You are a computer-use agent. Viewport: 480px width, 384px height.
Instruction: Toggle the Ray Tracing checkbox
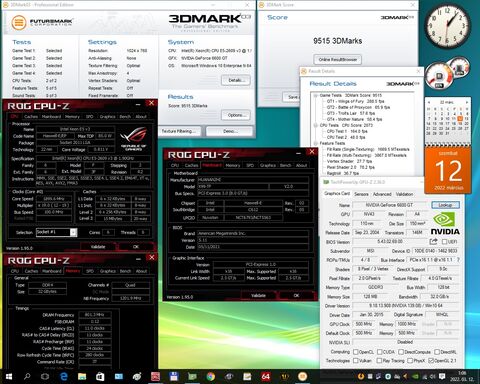coord(379,361)
